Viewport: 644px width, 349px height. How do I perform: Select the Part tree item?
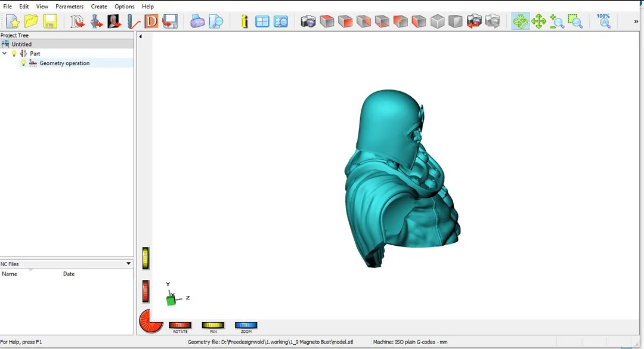tap(35, 54)
